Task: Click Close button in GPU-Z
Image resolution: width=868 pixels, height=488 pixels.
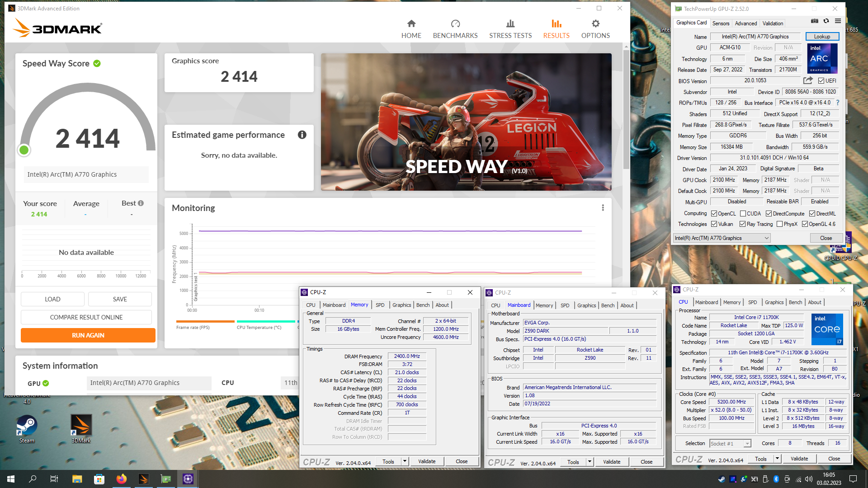Action: pos(826,238)
